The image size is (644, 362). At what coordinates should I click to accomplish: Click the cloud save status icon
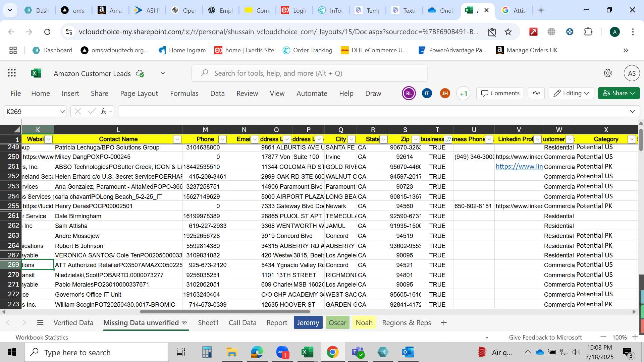click(x=140, y=73)
